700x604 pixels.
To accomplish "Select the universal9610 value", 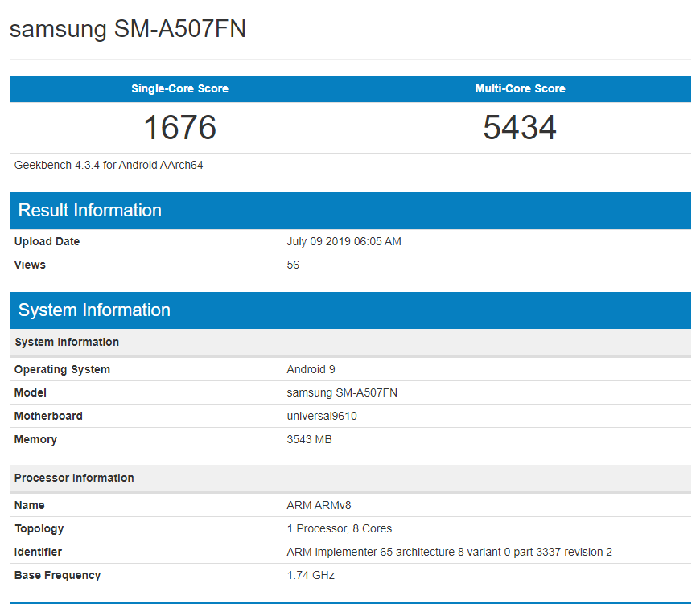I will click(322, 416).
